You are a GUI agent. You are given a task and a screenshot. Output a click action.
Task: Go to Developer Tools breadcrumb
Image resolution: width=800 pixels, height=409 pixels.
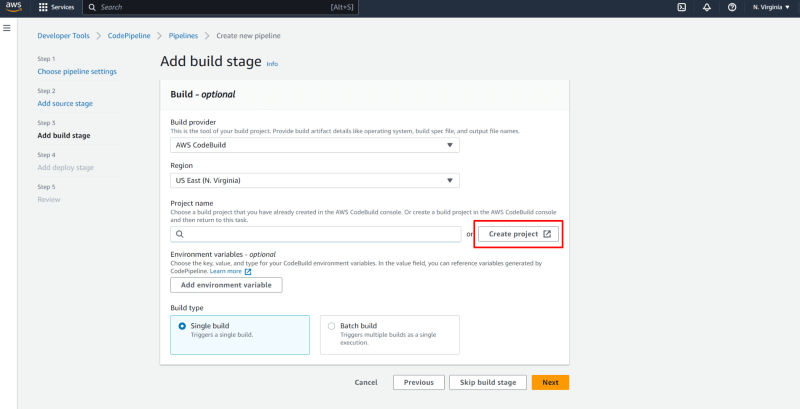[x=63, y=36]
